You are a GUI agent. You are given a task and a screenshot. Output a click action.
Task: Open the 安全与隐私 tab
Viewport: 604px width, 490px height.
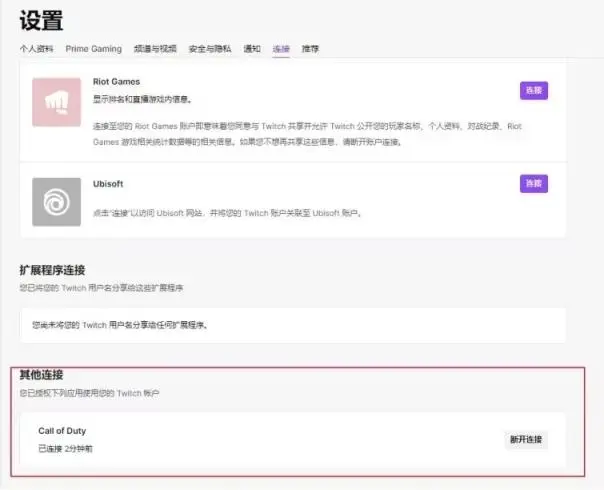pos(210,49)
